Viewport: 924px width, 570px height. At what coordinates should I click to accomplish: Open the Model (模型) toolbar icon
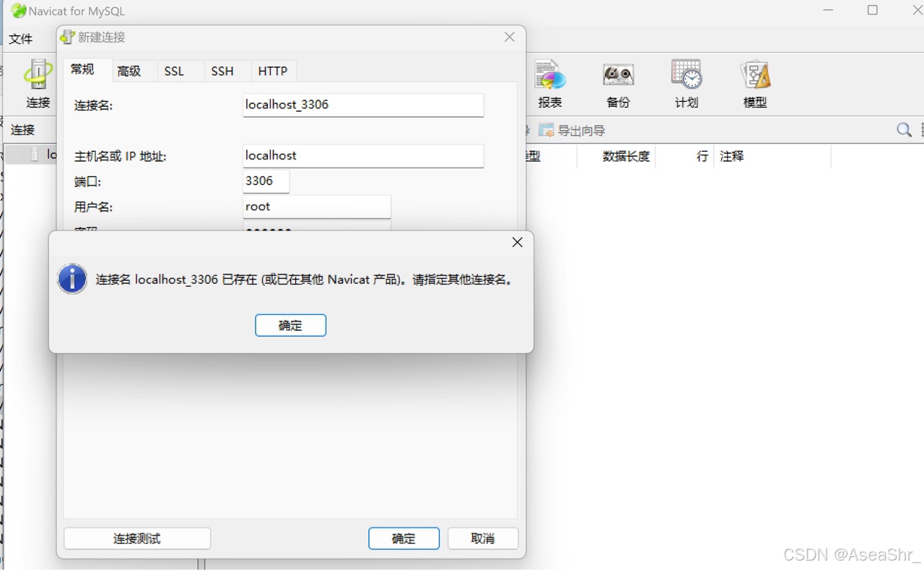coord(755,83)
